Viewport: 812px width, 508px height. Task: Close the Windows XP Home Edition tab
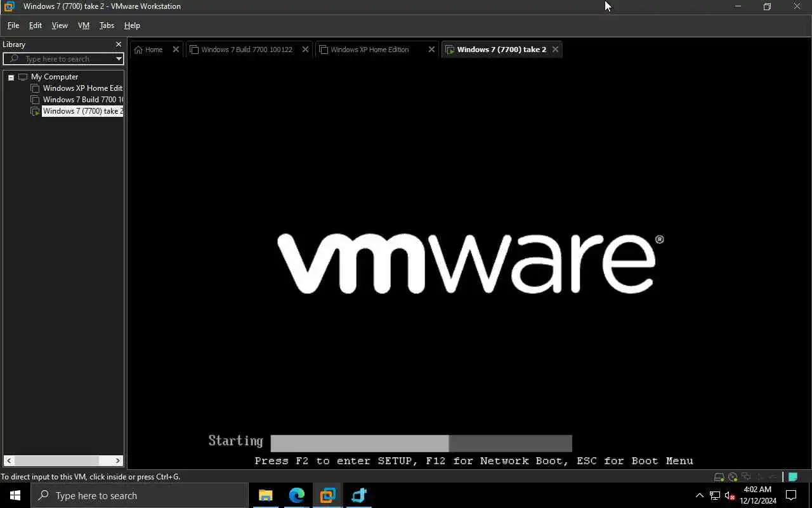tap(431, 50)
